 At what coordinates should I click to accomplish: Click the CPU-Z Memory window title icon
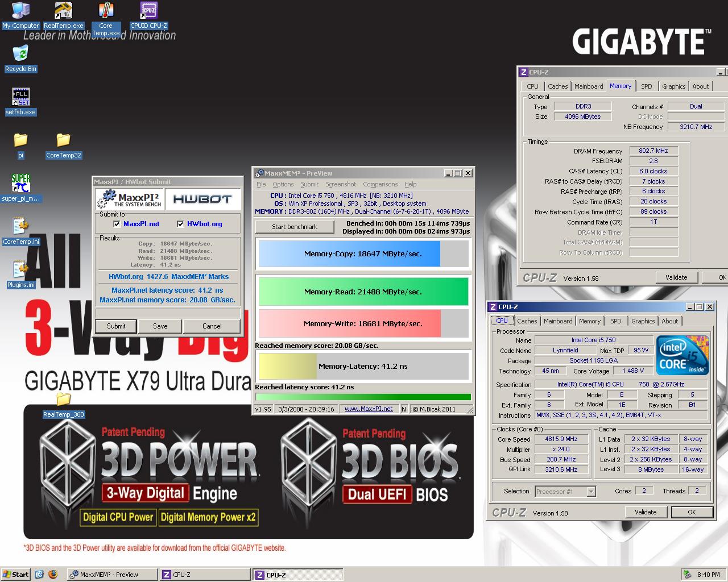523,72
